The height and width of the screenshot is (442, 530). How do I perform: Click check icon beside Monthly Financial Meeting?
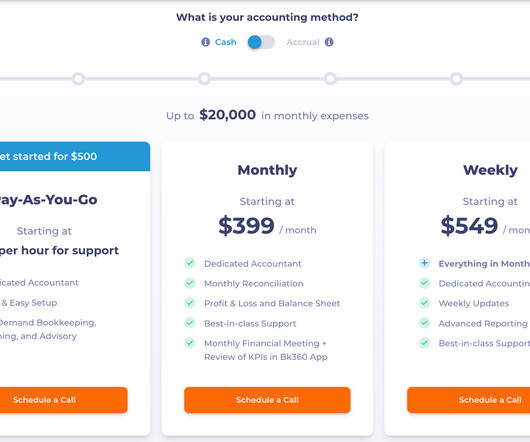click(190, 343)
